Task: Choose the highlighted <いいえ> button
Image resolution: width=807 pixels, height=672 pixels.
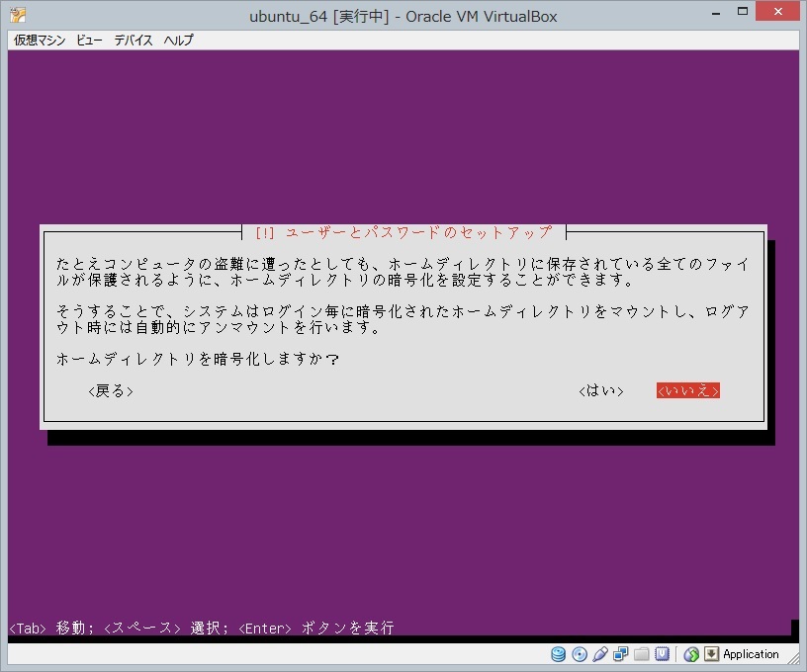Action: coord(688,390)
